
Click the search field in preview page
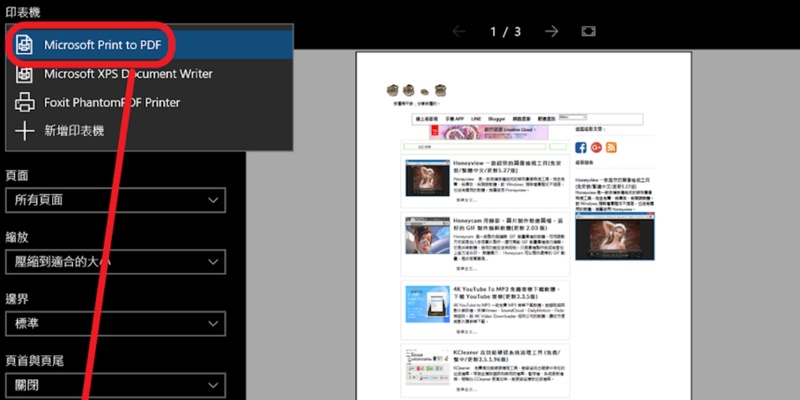(474, 147)
